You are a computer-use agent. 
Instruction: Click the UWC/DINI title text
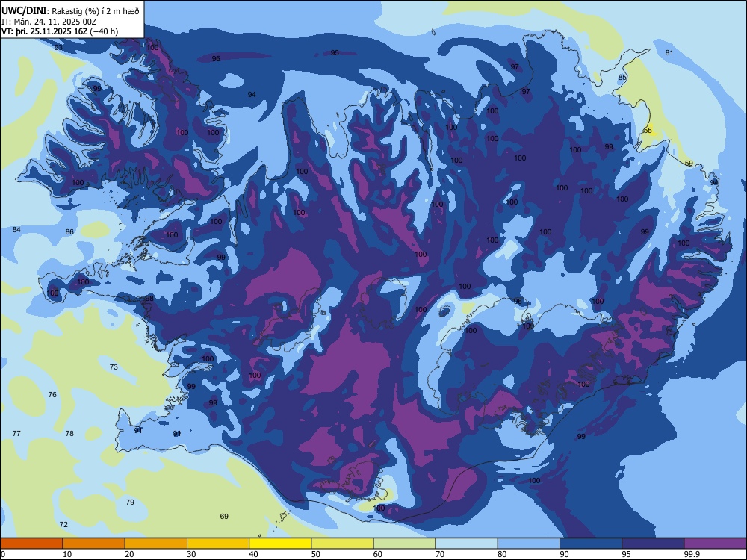(25, 11)
